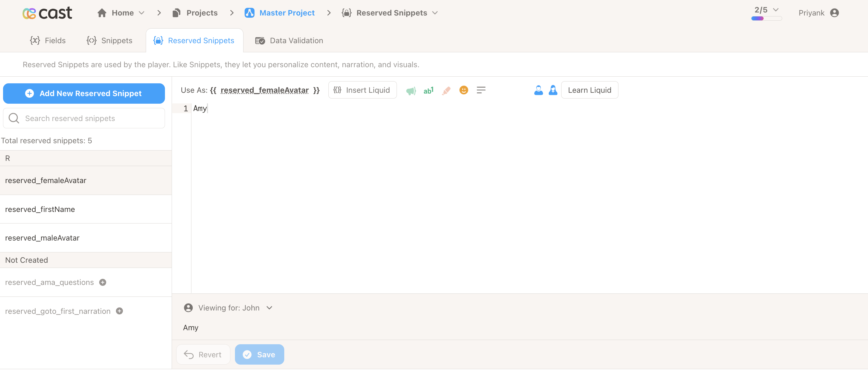Click the ab1 word-tracking icon
This screenshot has height=371, width=868.
[x=428, y=90]
